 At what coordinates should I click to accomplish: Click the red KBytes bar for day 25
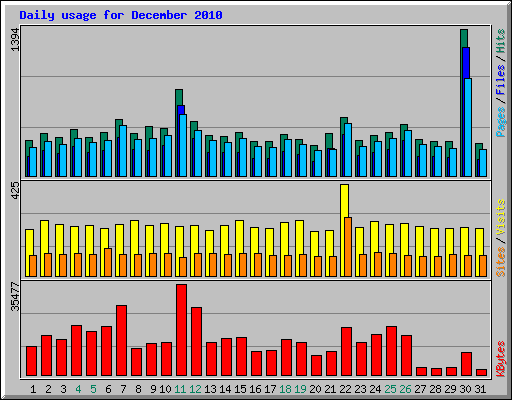(391, 351)
